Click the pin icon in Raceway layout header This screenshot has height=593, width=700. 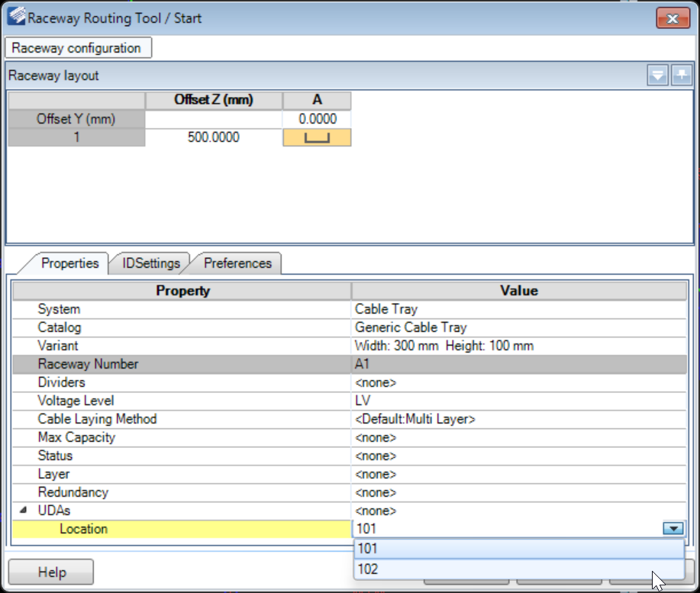pyautogui.click(x=682, y=75)
